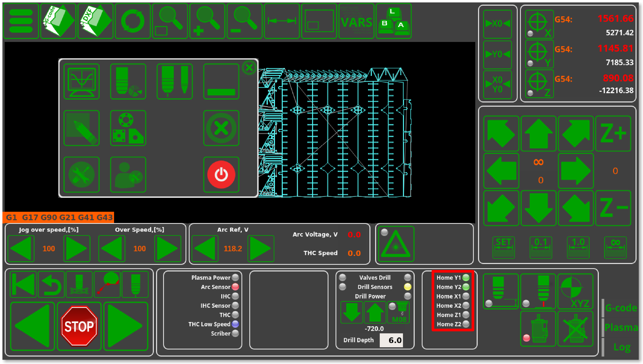This screenshot has width=643, height=364.
Task: Select the 0.1 jog step mode
Action: (541, 247)
